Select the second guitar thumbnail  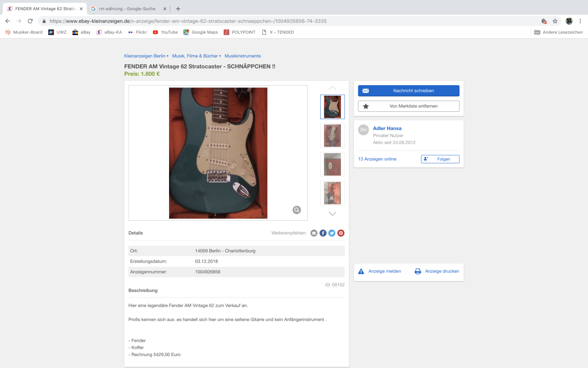pos(333,136)
